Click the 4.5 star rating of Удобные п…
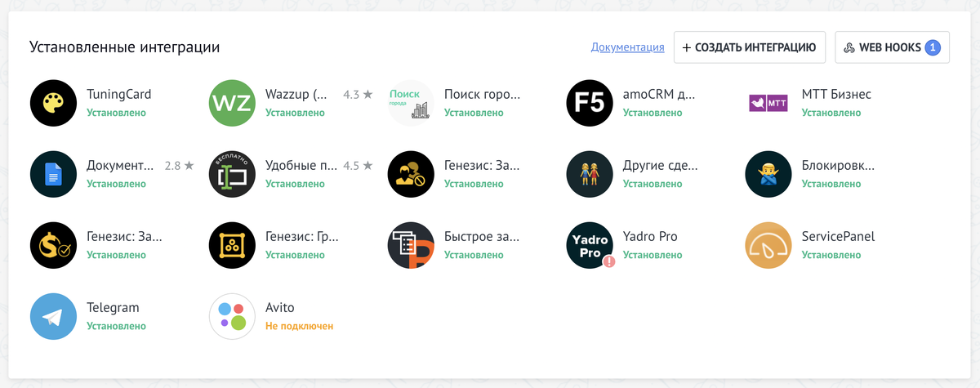The height and width of the screenshot is (388, 980). tap(357, 166)
